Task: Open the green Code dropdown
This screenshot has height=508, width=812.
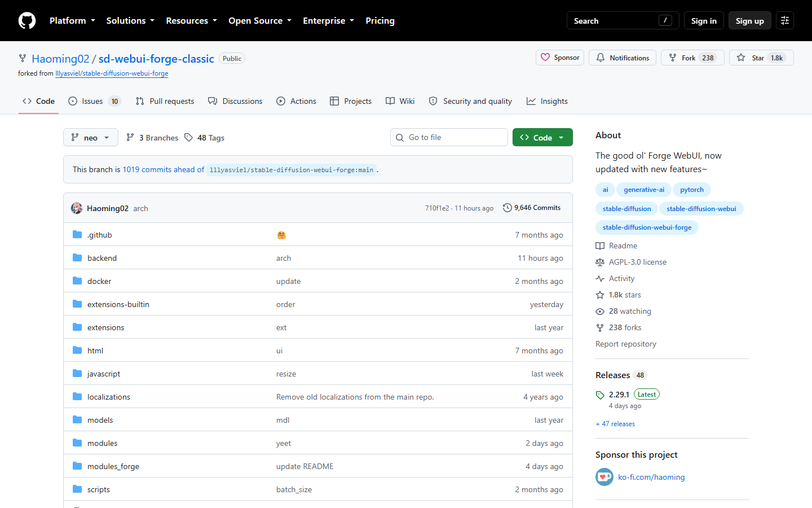Action: click(542, 137)
